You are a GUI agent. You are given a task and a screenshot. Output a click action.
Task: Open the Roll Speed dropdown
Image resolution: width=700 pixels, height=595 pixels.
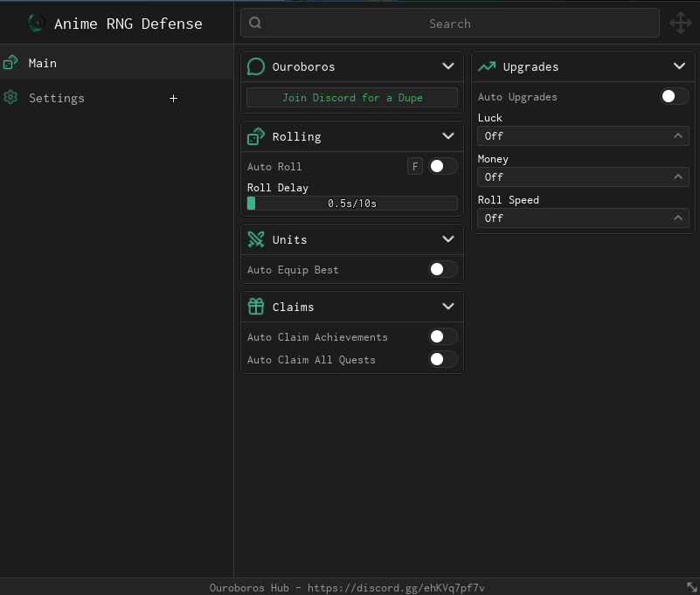583,218
